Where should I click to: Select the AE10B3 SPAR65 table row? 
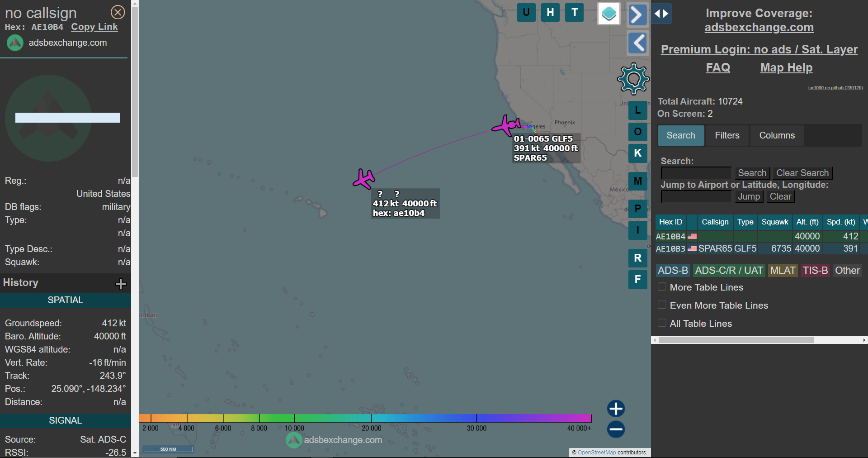click(761, 248)
